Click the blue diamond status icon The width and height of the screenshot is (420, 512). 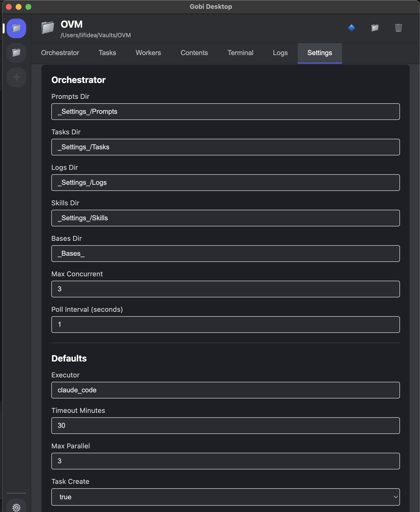click(351, 28)
